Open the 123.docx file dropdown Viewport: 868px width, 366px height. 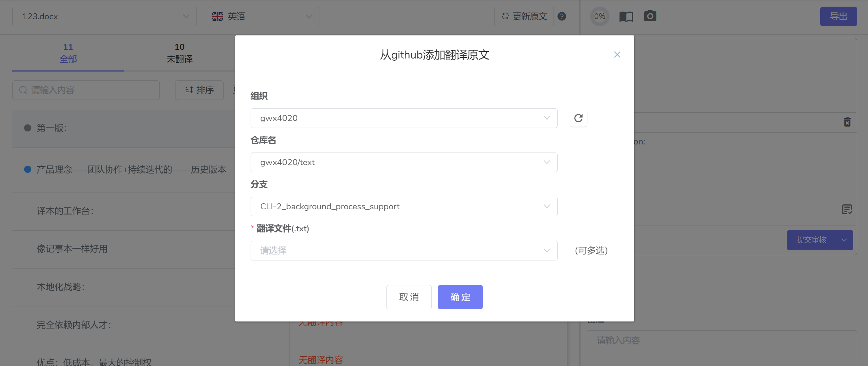(x=104, y=16)
